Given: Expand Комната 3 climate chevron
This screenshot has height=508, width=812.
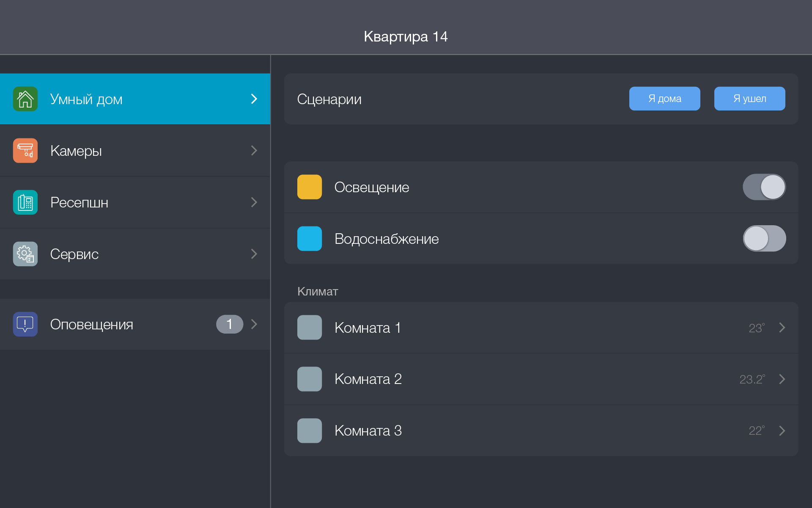Looking at the screenshot, I should tap(782, 431).
